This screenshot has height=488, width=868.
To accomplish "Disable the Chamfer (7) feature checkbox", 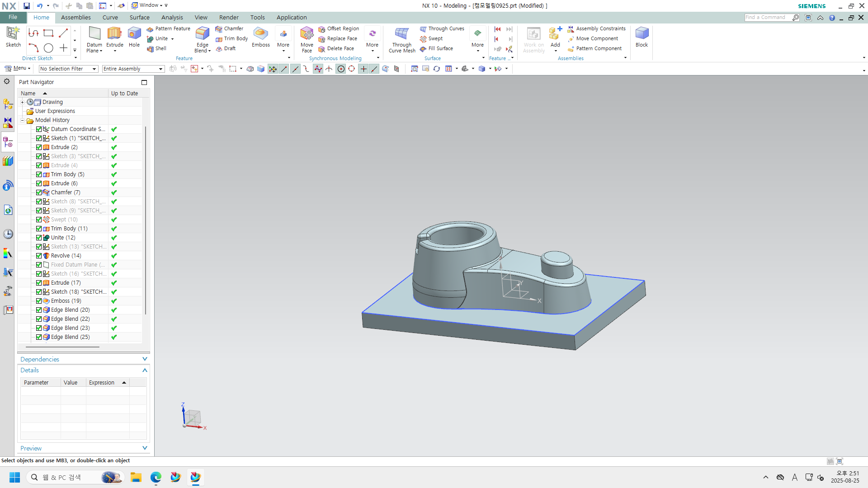I will point(39,192).
